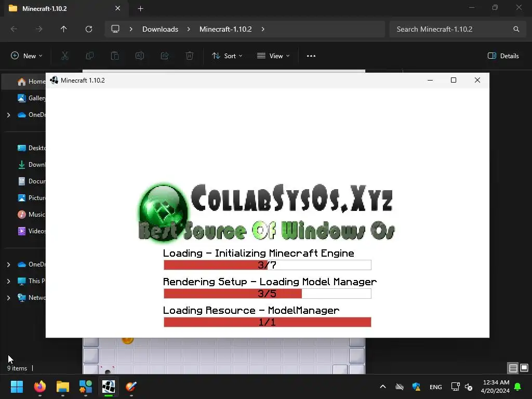The height and width of the screenshot is (399, 532).
Task: Click the This PC monitor icon in address bar
Action: (115, 29)
